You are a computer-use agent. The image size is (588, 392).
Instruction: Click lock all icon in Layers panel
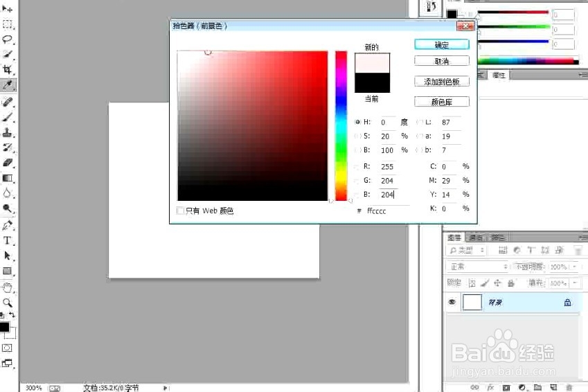coord(510,283)
